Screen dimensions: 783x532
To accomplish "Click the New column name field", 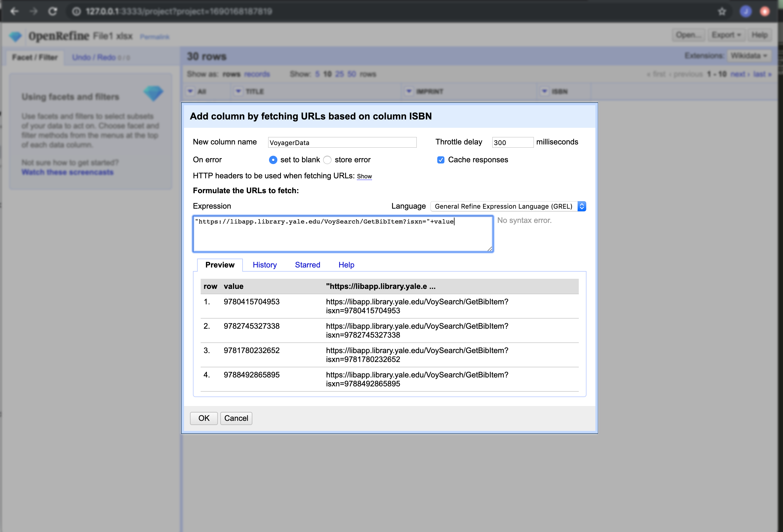I will click(x=342, y=142).
